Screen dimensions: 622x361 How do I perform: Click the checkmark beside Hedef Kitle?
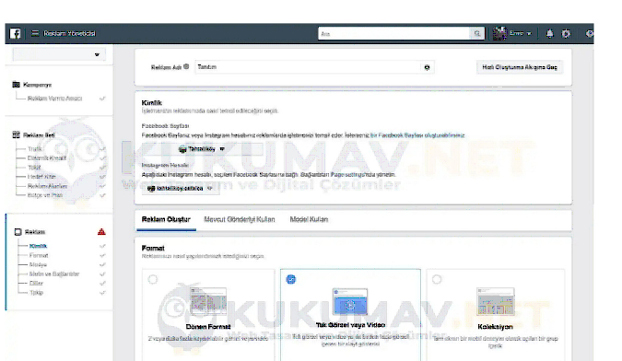[x=102, y=177]
